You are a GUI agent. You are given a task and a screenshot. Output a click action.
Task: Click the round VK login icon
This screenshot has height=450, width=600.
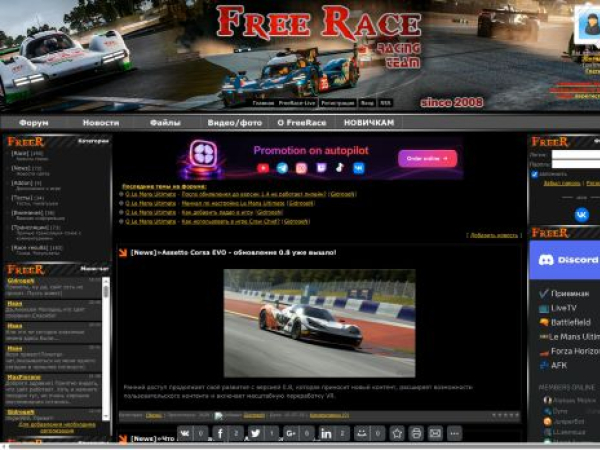point(582,215)
